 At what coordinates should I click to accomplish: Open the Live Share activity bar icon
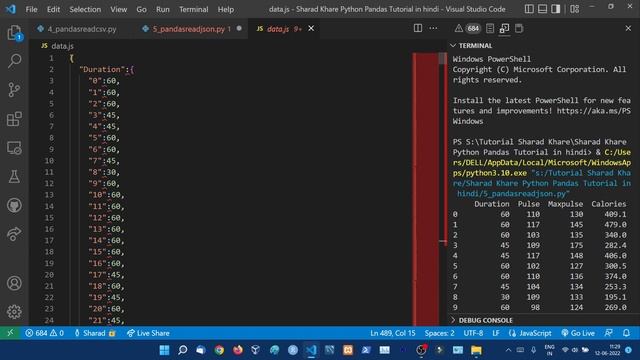coord(14,234)
